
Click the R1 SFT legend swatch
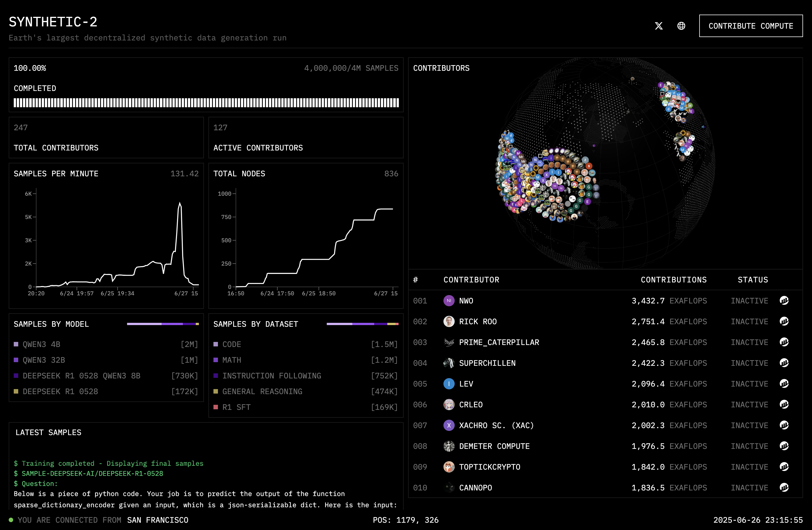[216, 407]
